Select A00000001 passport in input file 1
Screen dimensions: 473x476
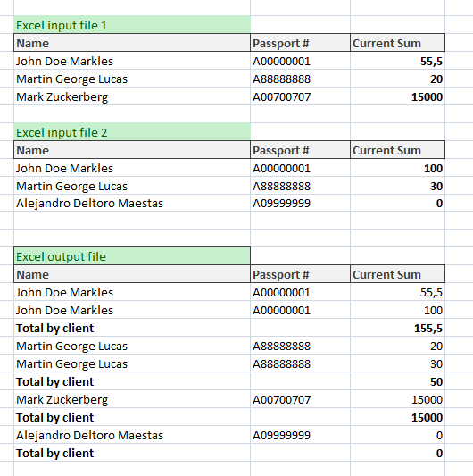[x=301, y=61]
